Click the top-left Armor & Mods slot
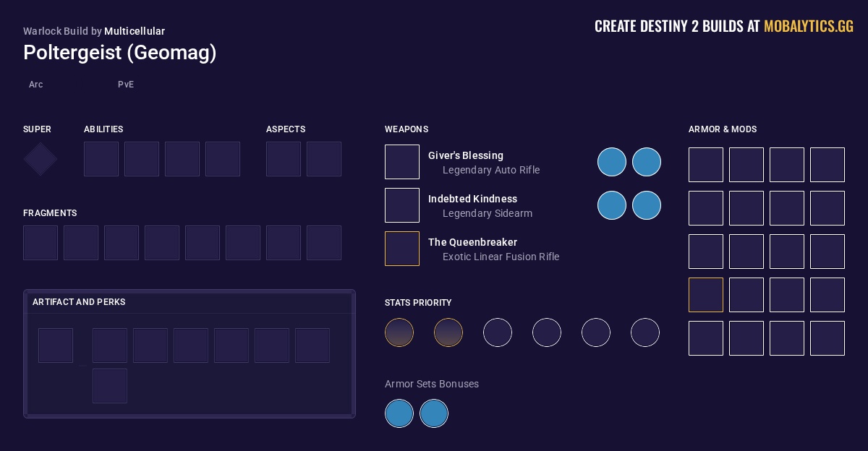Viewport: 868px width, 451px height. [x=706, y=165]
